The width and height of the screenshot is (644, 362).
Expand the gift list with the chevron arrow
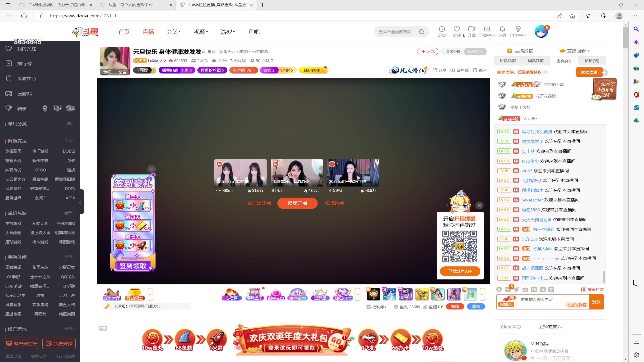tap(358, 294)
